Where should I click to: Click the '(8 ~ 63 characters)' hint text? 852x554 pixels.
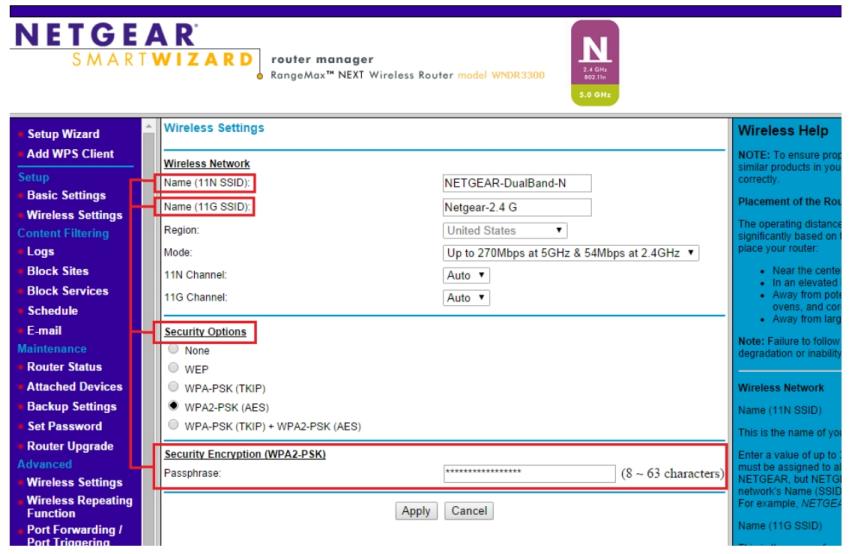(x=672, y=474)
